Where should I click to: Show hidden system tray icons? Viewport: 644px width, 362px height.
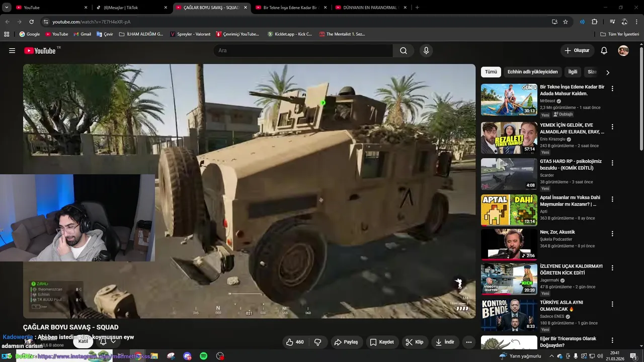pos(552,356)
